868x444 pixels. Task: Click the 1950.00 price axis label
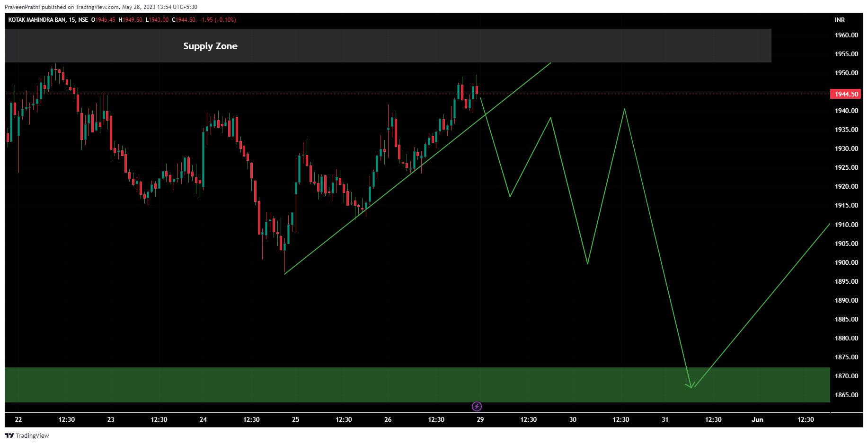846,73
